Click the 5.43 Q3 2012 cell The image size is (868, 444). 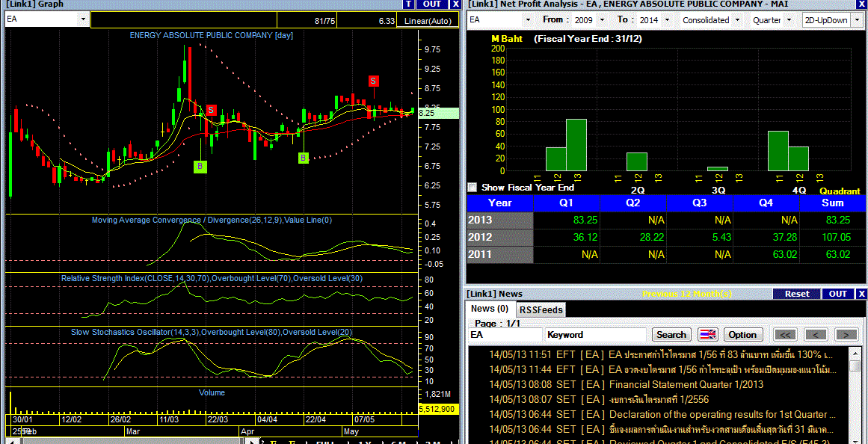click(700, 238)
